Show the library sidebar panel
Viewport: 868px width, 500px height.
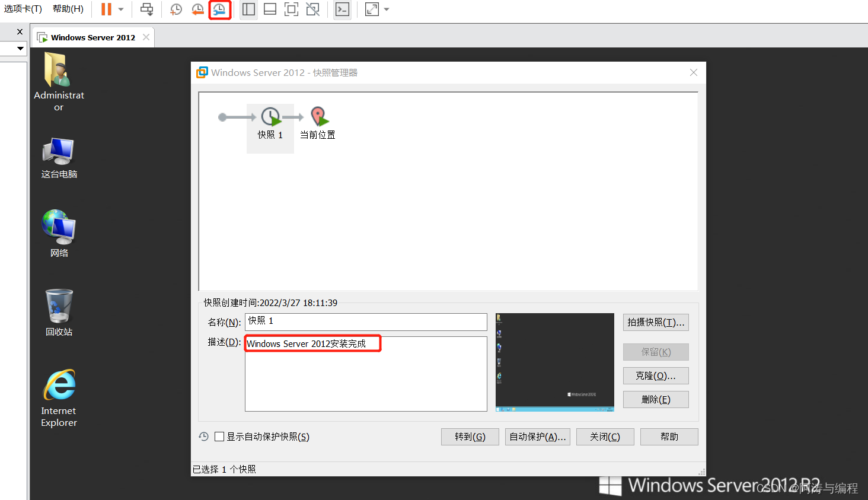coord(248,9)
